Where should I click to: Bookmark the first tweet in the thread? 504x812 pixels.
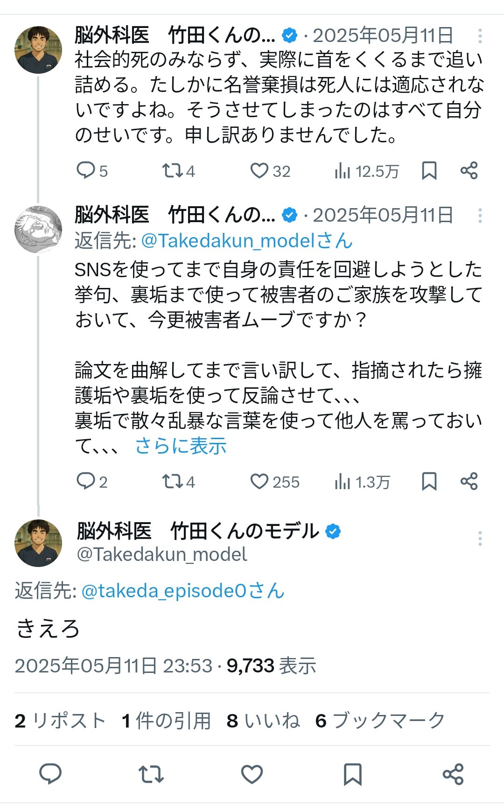pyautogui.click(x=429, y=170)
